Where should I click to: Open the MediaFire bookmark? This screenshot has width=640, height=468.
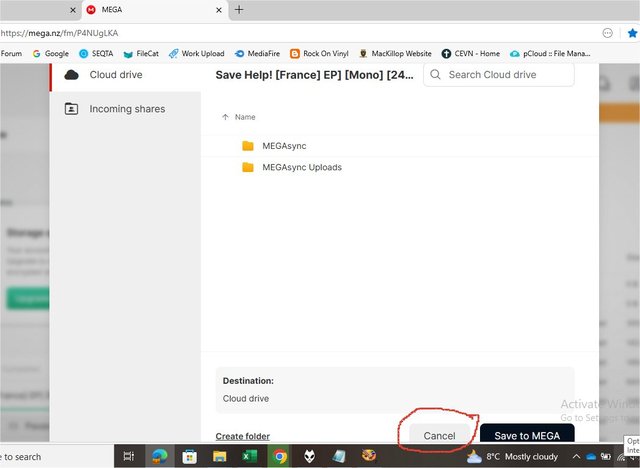point(258,53)
